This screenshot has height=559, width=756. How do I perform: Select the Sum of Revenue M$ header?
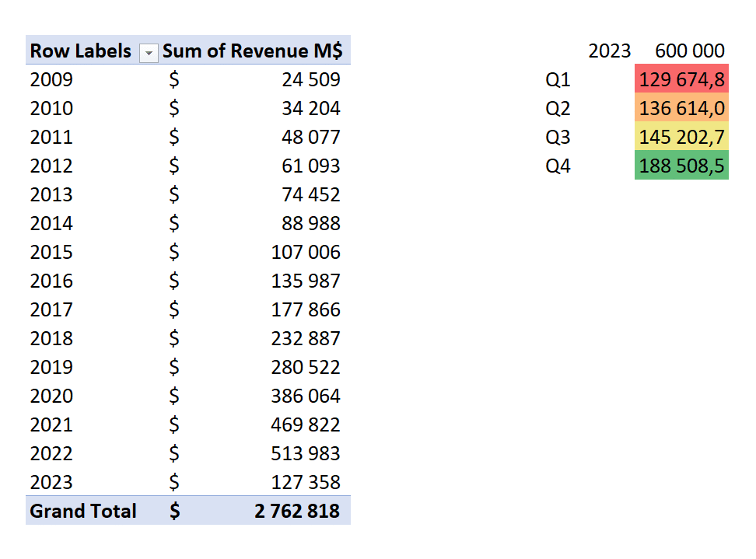pos(254,50)
